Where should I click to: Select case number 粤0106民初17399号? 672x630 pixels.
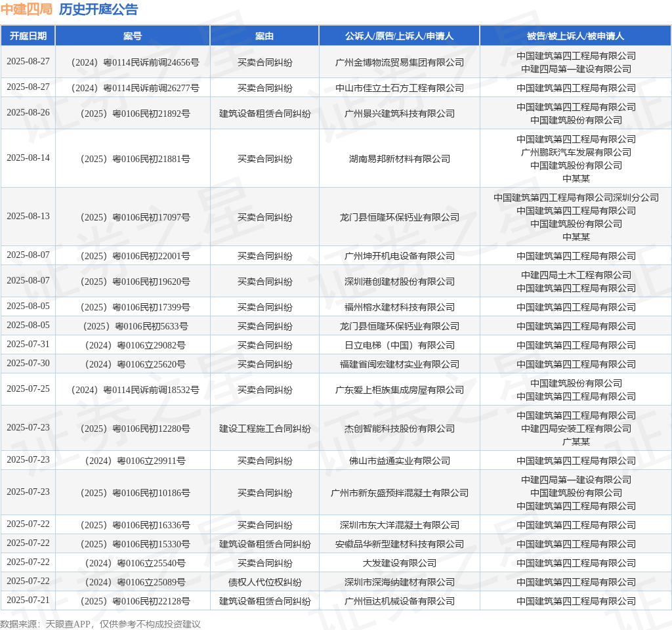tap(135, 308)
